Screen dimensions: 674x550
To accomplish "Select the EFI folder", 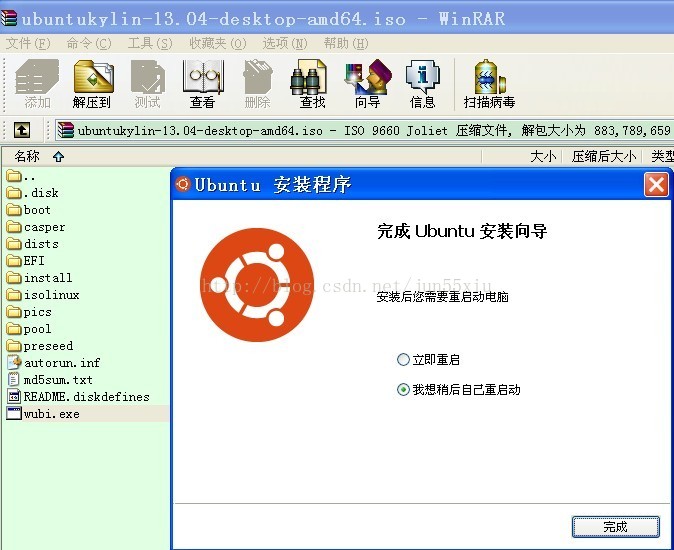I will click(x=25, y=261).
